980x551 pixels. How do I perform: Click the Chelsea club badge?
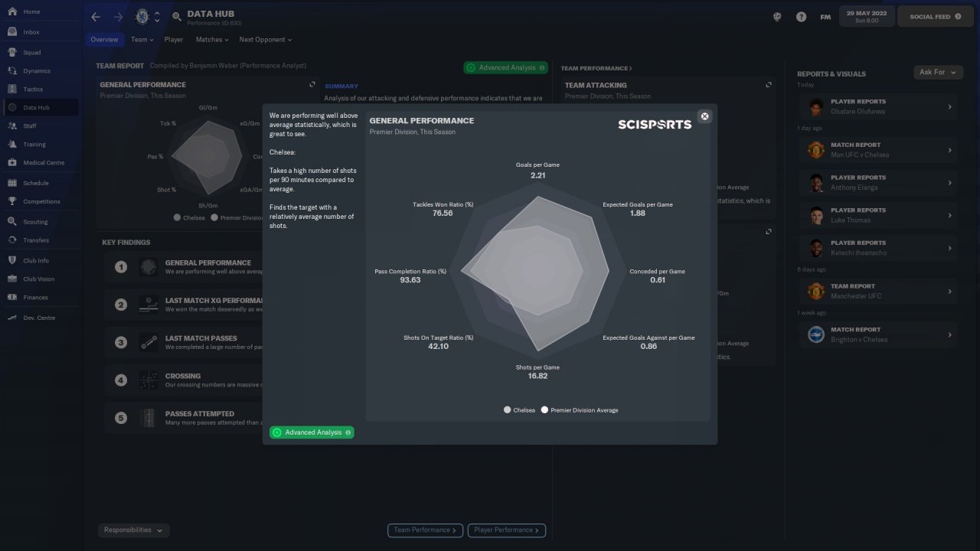tap(142, 16)
